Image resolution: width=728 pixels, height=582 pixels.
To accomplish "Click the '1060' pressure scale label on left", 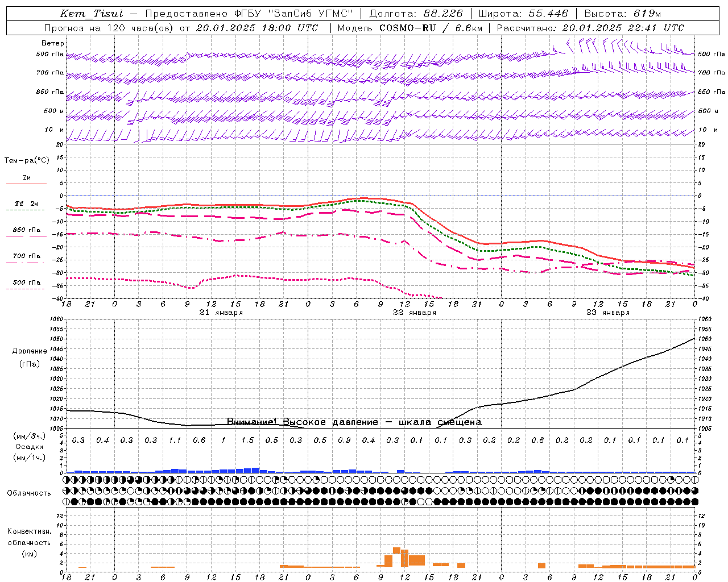I will point(57,319).
